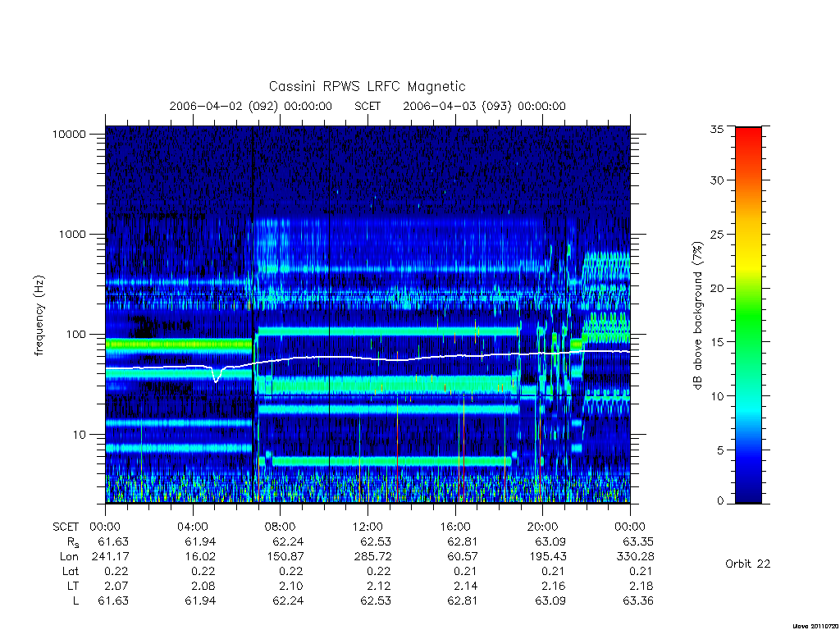
Task: Click the 'SCET' row label below plot
Action: click(66, 527)
